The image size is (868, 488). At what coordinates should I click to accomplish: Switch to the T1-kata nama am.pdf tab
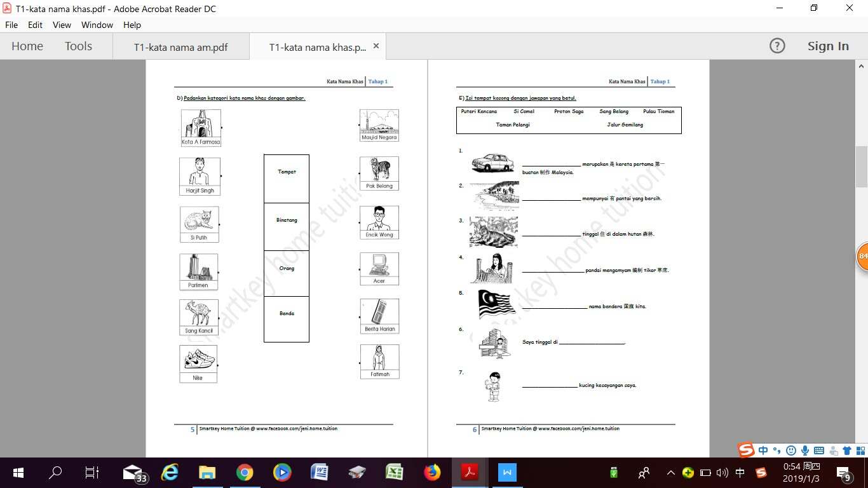(180, 47)
